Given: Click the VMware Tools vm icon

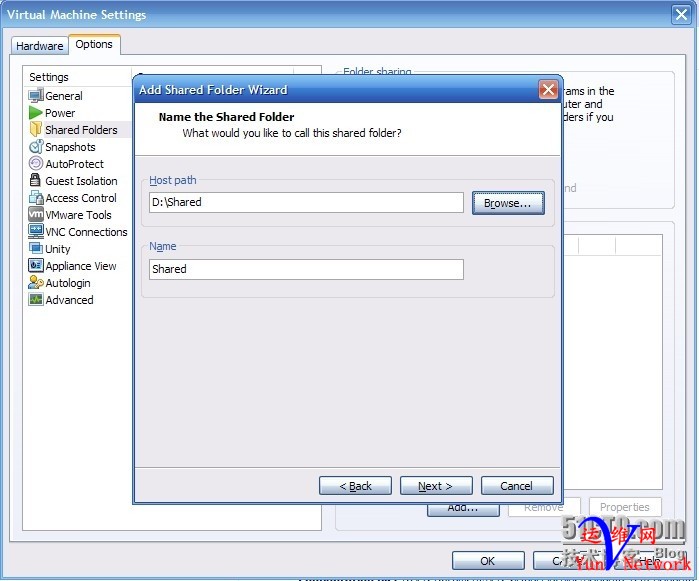Looking at the screenshot, I should click(x=36, y=214).
